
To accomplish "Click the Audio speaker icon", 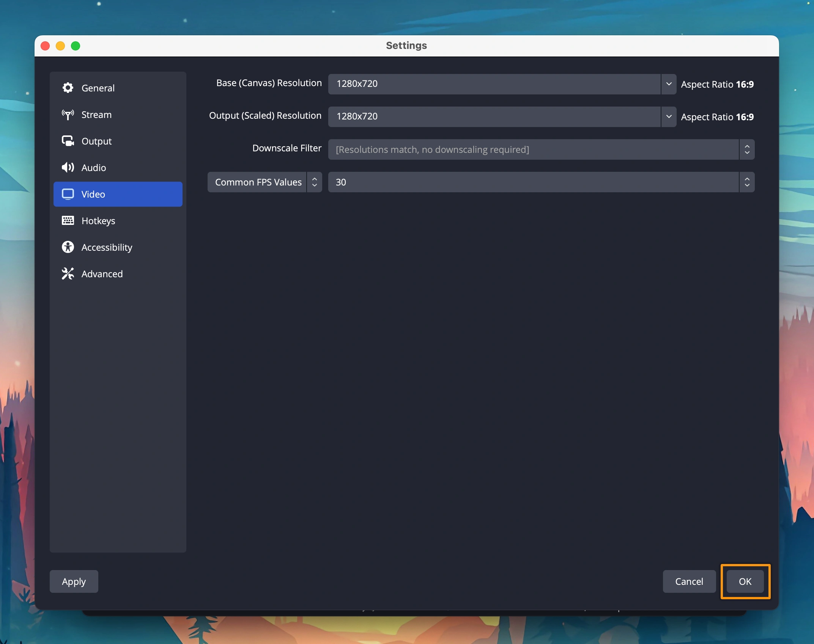I will point(68,168).
